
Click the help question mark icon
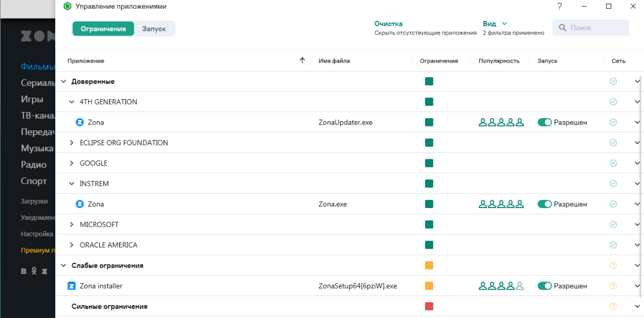559,6
